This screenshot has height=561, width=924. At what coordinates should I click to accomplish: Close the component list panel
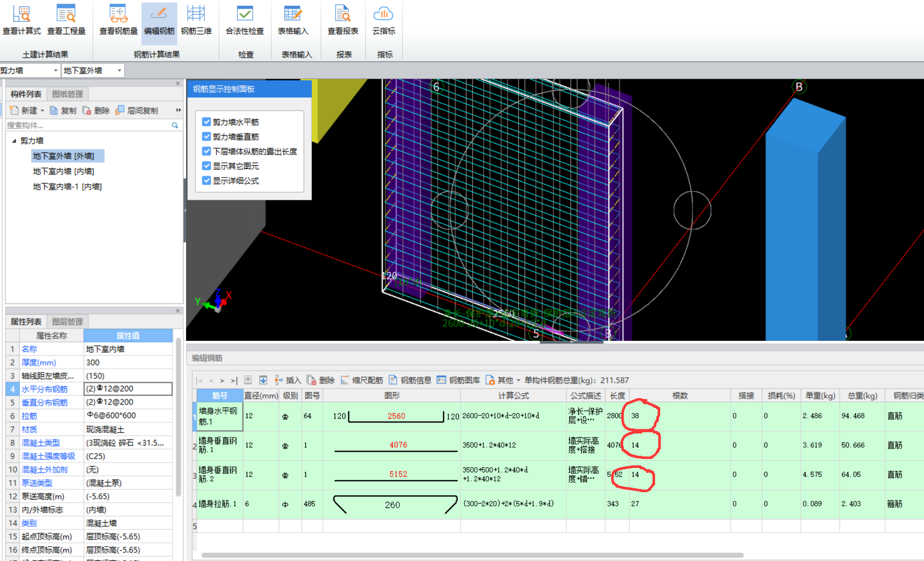[x=178, y=83]
